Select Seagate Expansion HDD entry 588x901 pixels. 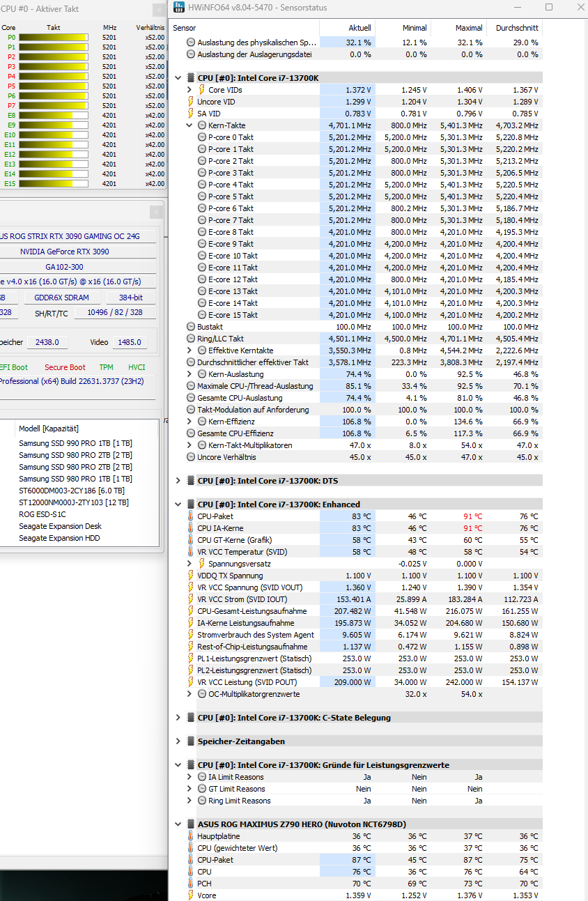[x=59, y=538]
